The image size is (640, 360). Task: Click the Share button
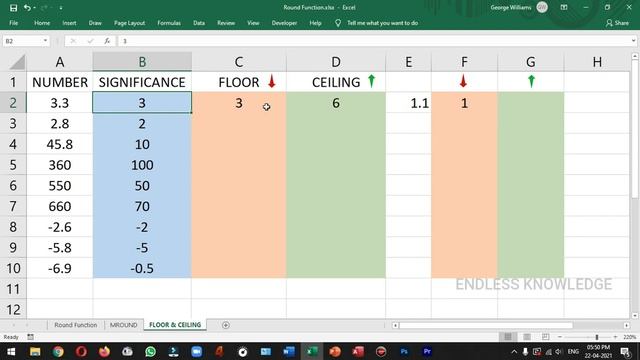(617, 23)
